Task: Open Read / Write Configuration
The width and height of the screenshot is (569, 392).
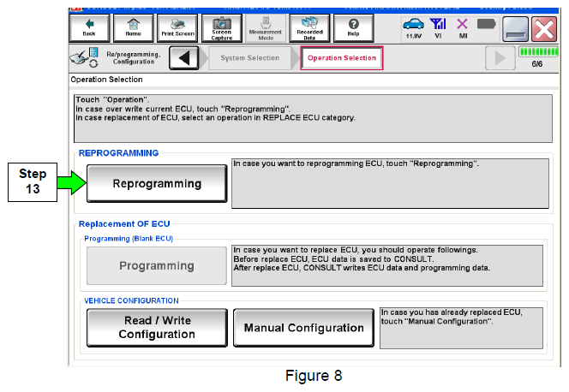Action: (x=157, y=328)
